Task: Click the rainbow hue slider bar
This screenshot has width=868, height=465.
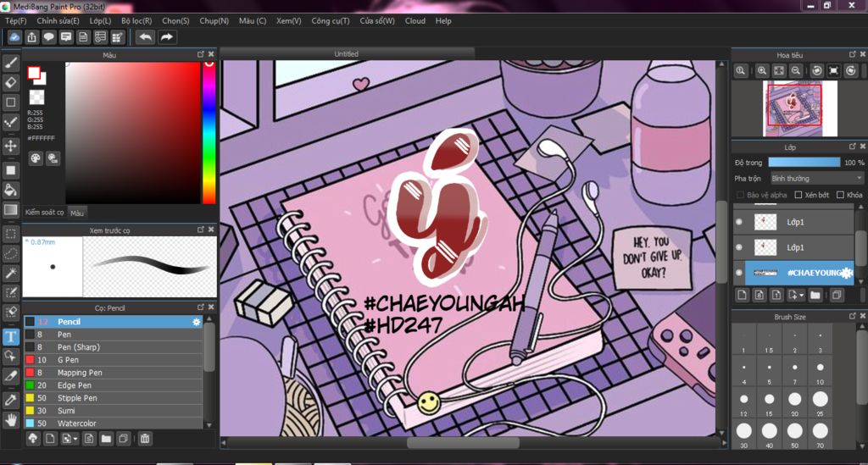Action: [x=209, y=132]
